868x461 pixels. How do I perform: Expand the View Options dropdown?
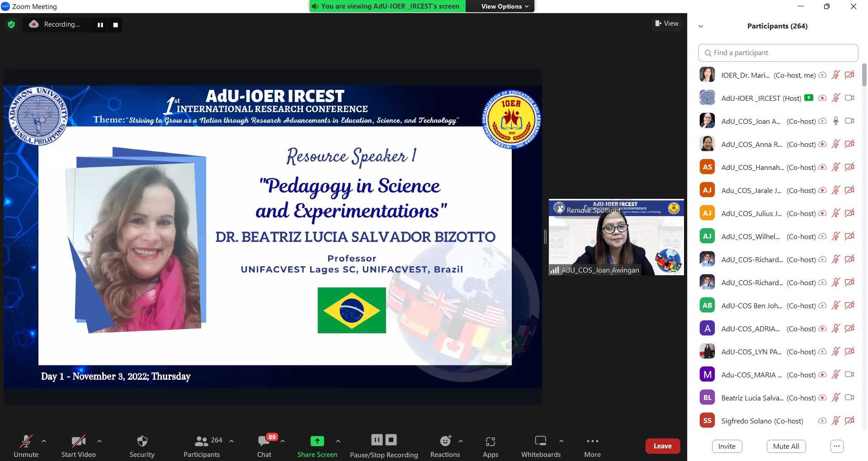(504, 6)
